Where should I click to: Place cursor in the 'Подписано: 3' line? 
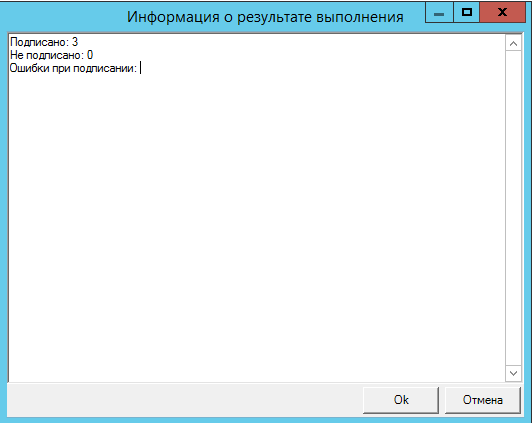click(x=44, y=42)
